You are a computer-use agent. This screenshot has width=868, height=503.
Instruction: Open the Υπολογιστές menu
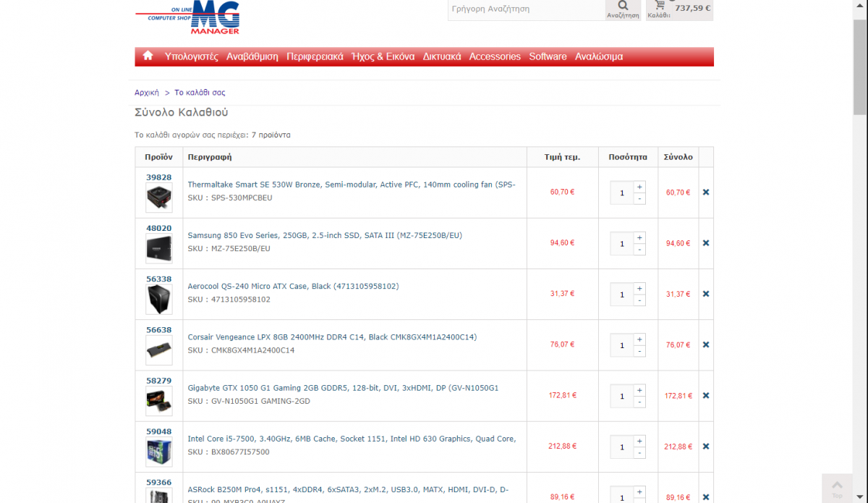(191, 56)
